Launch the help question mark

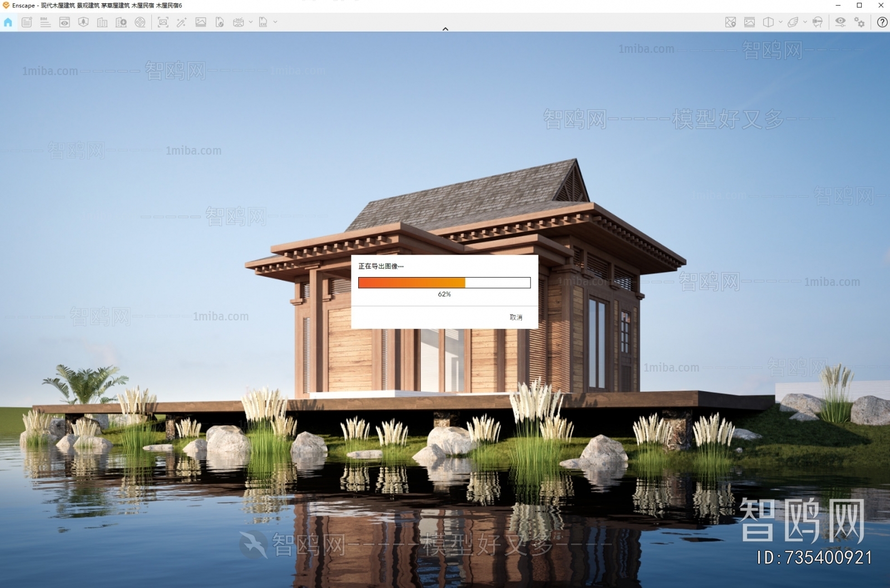click(882, 22)
